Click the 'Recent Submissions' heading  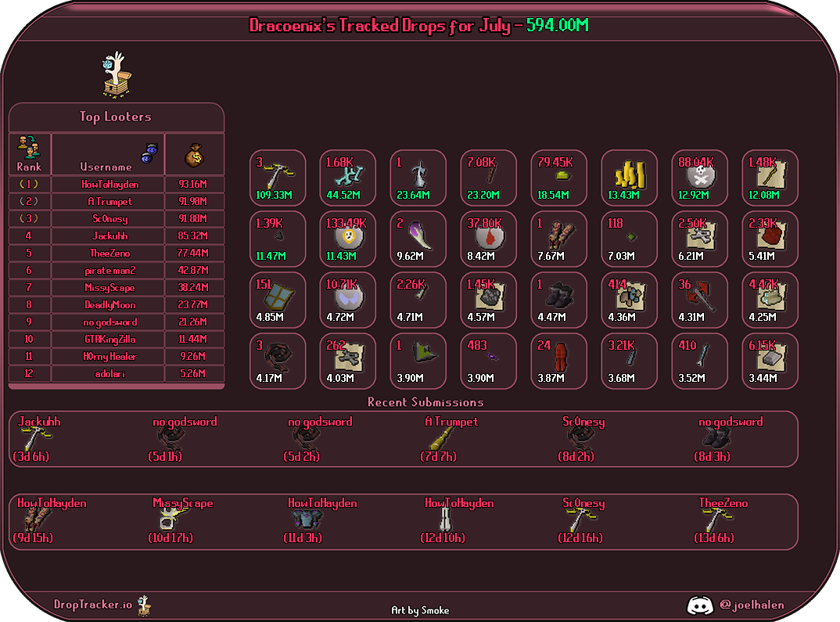click(425, 402)
